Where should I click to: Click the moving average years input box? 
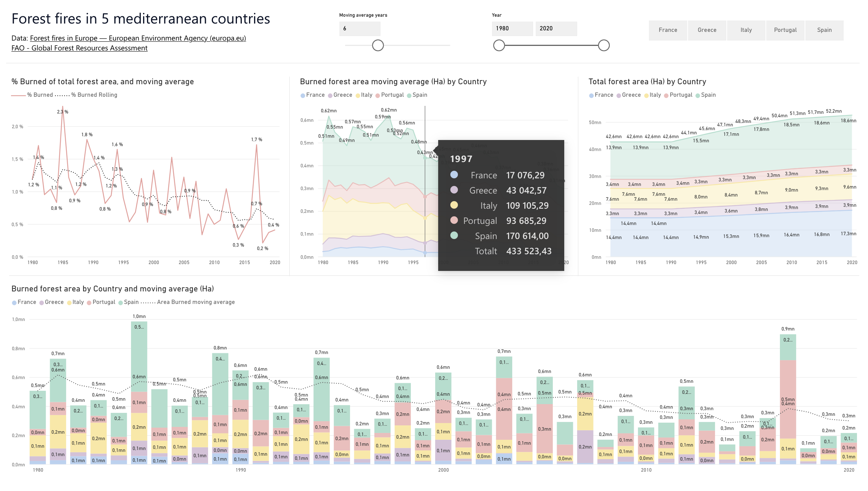[360, 28]
